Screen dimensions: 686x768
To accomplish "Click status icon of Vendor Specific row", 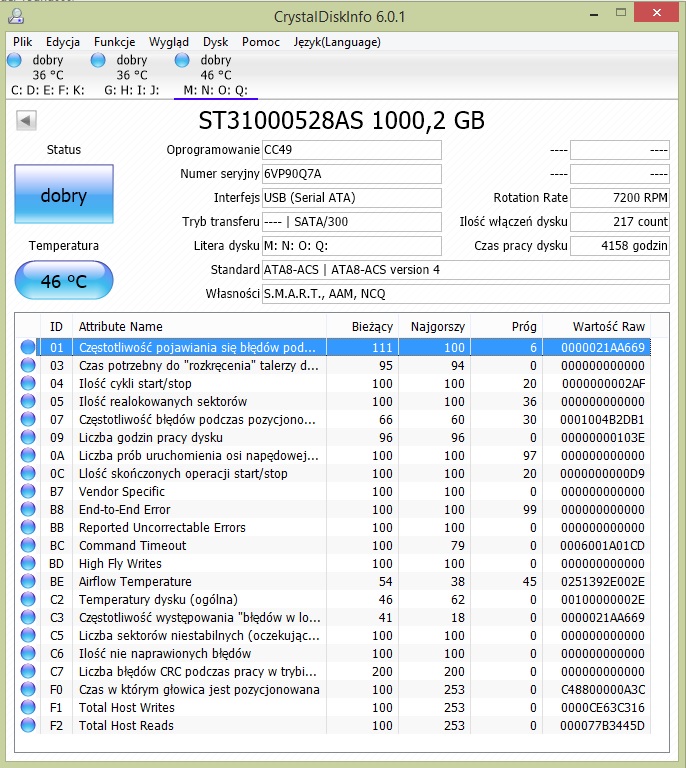I will (x=28, y=492).
